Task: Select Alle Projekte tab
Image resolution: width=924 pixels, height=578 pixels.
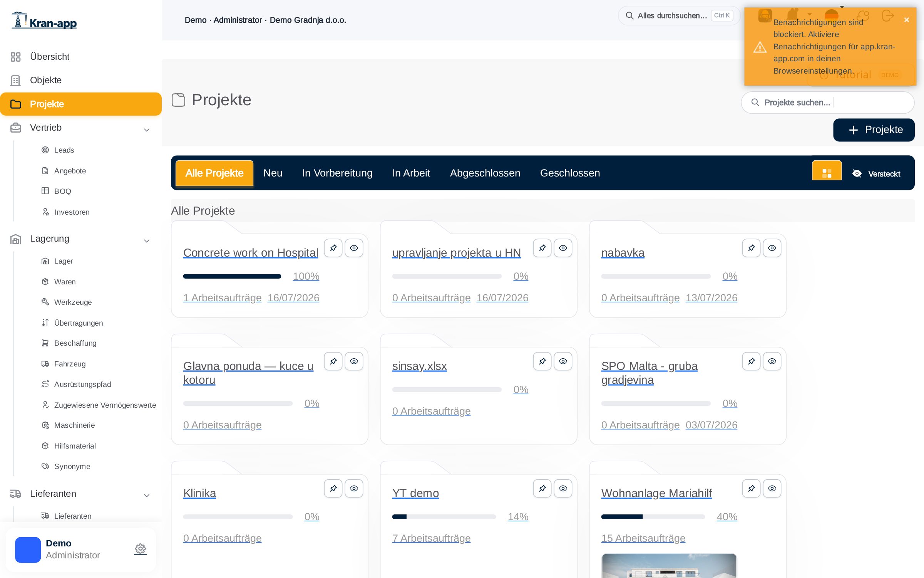Action: pos(214,173)
